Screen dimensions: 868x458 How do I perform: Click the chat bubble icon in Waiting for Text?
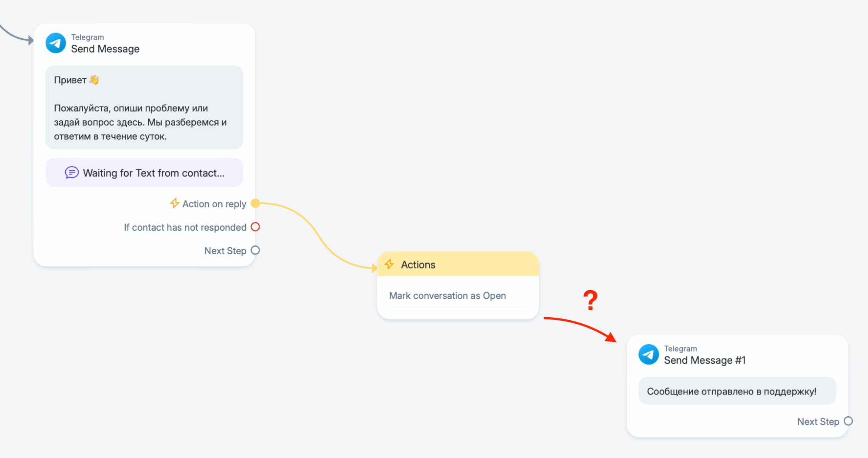tap(72, 173)
